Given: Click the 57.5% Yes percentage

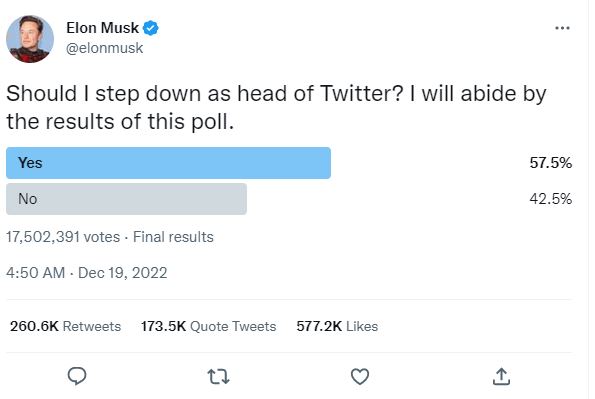Looking at the screenshot, I should 551,163.
